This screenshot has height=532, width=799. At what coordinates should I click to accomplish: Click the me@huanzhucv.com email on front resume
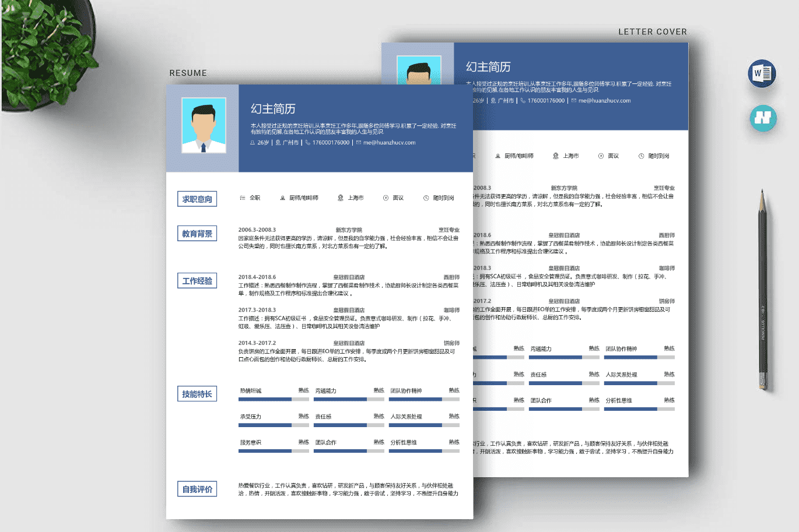coord(390,143)
